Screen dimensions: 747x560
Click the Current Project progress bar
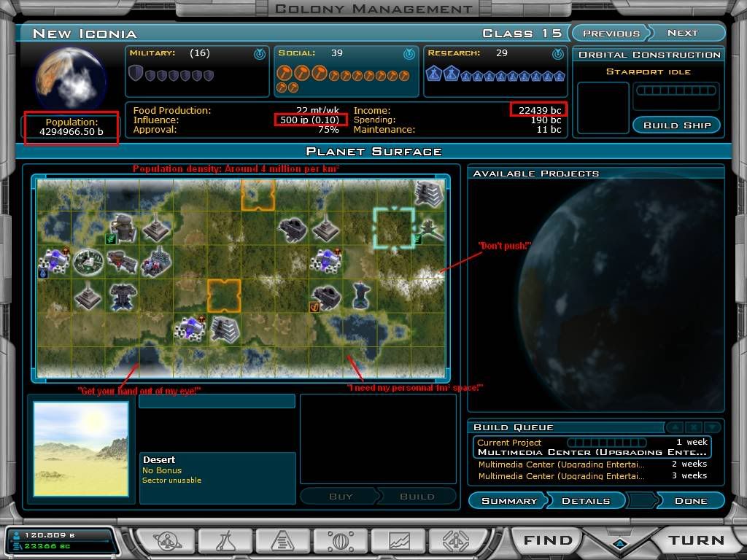click(x=607, y=443)
